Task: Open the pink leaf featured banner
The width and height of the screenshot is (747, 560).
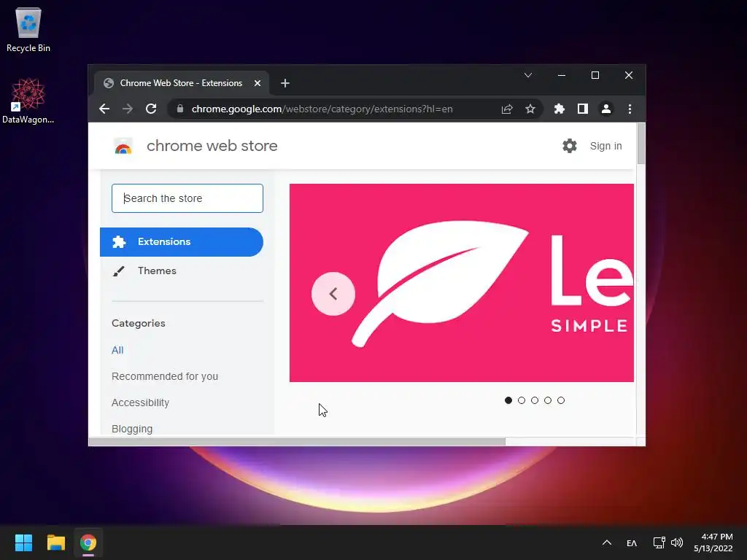Action: (462, 283)
